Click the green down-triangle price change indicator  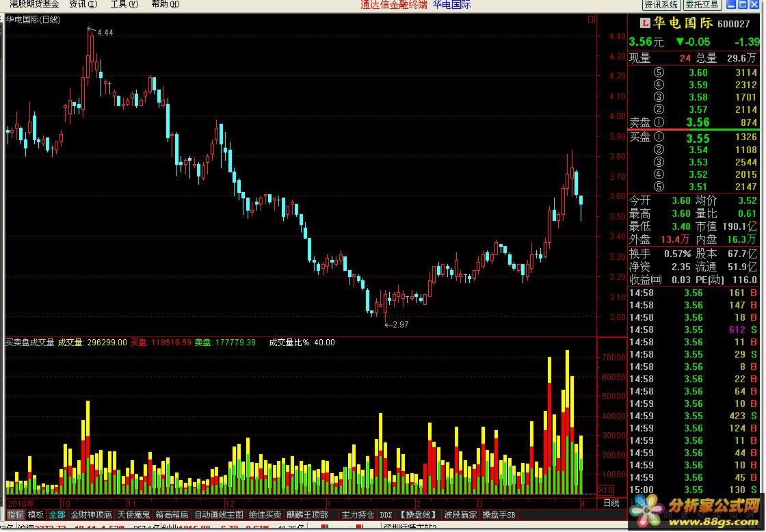[680, 42]
